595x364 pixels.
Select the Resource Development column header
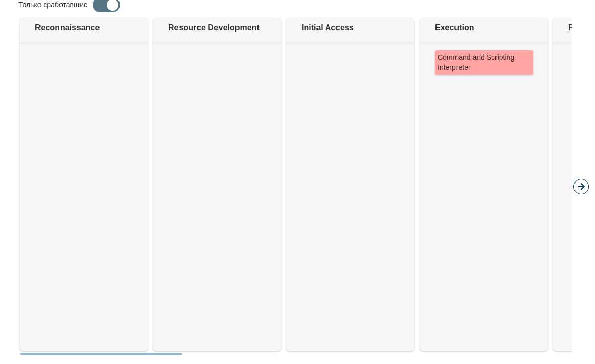click(213, 28)
